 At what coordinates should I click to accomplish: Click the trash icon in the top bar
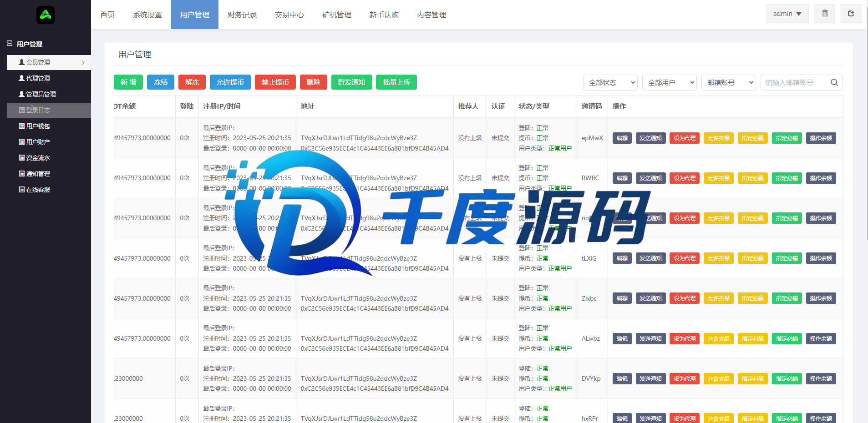825,14
